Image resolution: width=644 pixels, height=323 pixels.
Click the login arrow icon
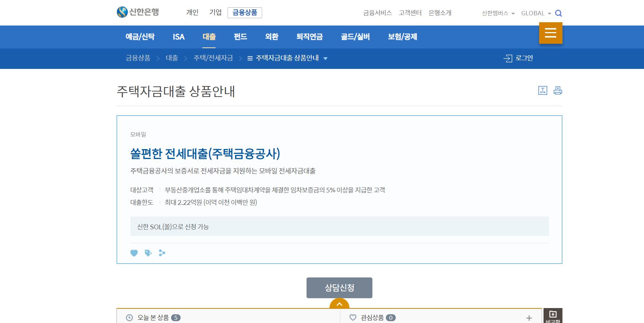click(x=508, y=58)
